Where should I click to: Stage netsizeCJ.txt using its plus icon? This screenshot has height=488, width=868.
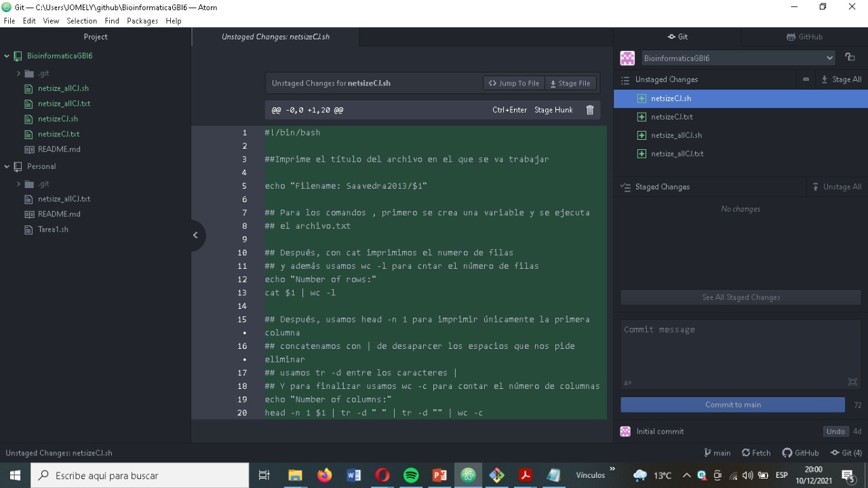point(642,117)
